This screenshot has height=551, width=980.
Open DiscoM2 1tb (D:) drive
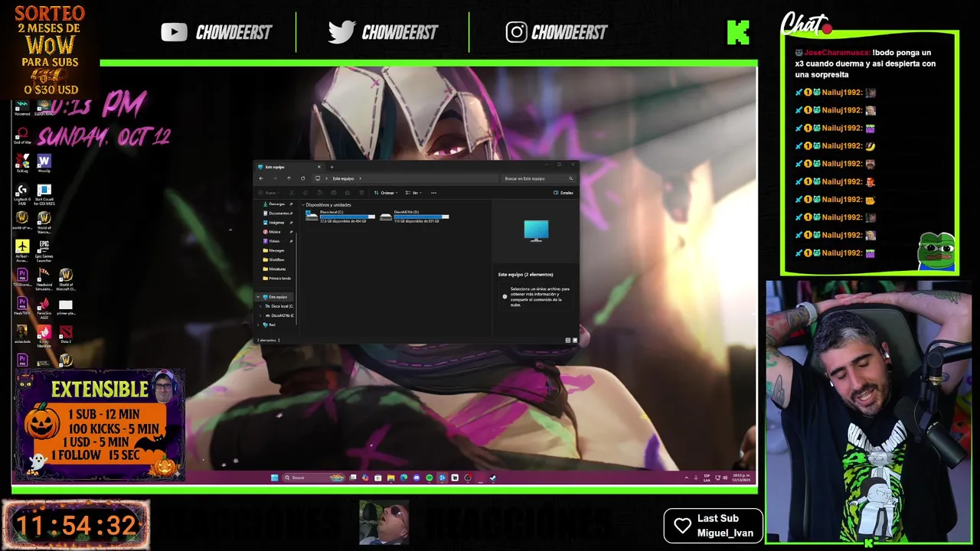(414, 217)
